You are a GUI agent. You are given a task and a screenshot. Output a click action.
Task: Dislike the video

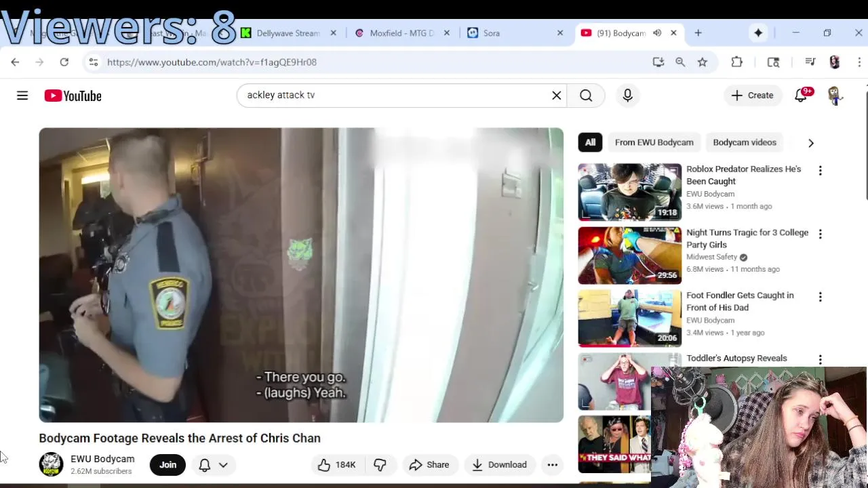380,464
